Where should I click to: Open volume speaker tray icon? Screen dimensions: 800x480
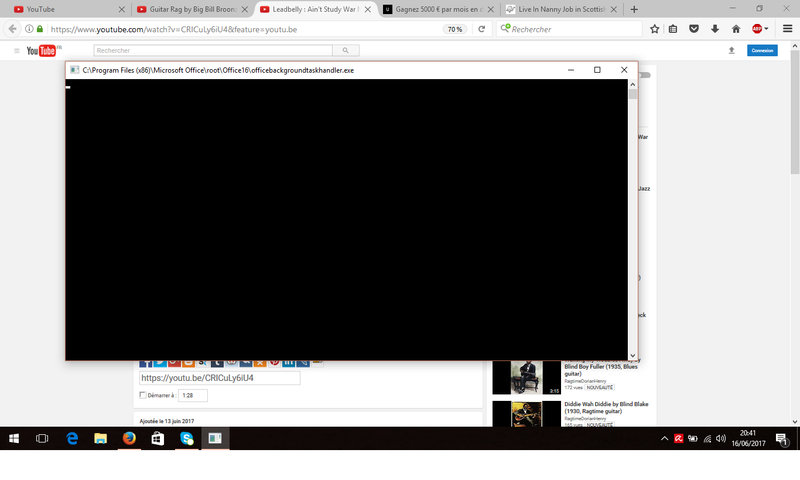click(721, 438)
